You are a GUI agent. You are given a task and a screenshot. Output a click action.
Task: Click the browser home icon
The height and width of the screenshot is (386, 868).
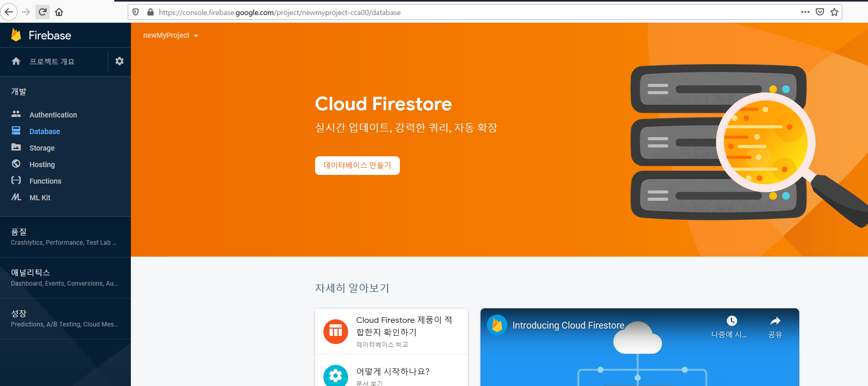(59, 12)
